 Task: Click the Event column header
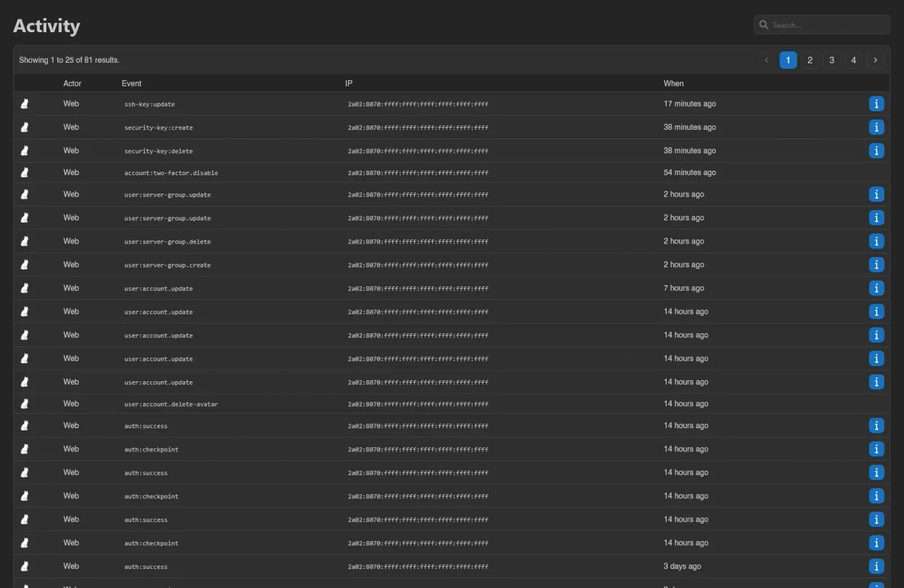click(x=132, y=84)
